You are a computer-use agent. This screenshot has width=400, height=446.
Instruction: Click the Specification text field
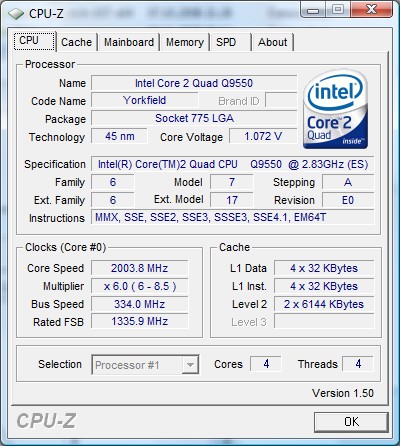(x=233, y=164)
